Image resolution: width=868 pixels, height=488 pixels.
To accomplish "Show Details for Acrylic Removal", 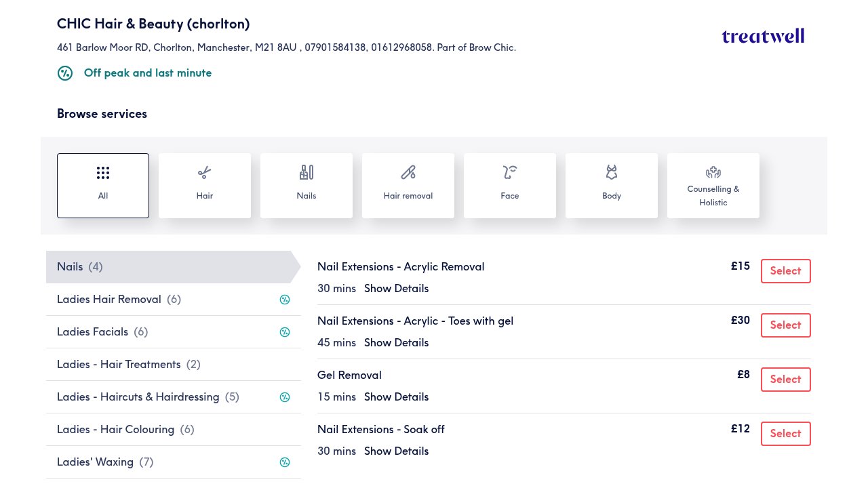I will pos(396,289).
